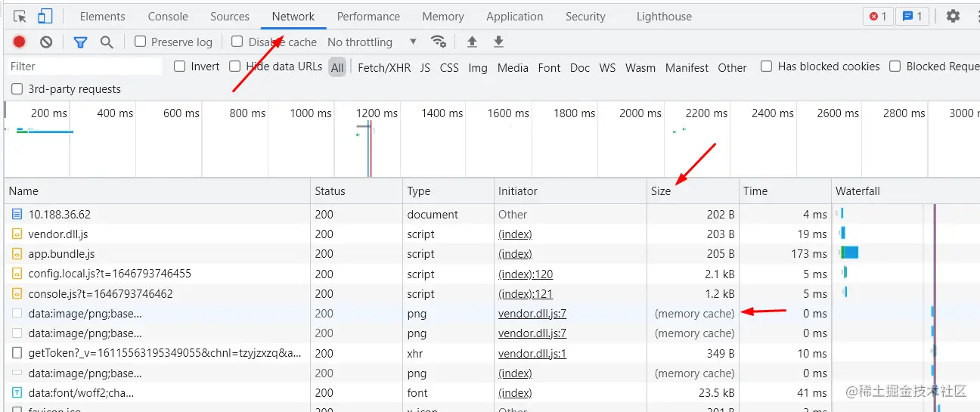
Task: Enable the 3rd-party requests checkbox
Action: pos(17,89)
